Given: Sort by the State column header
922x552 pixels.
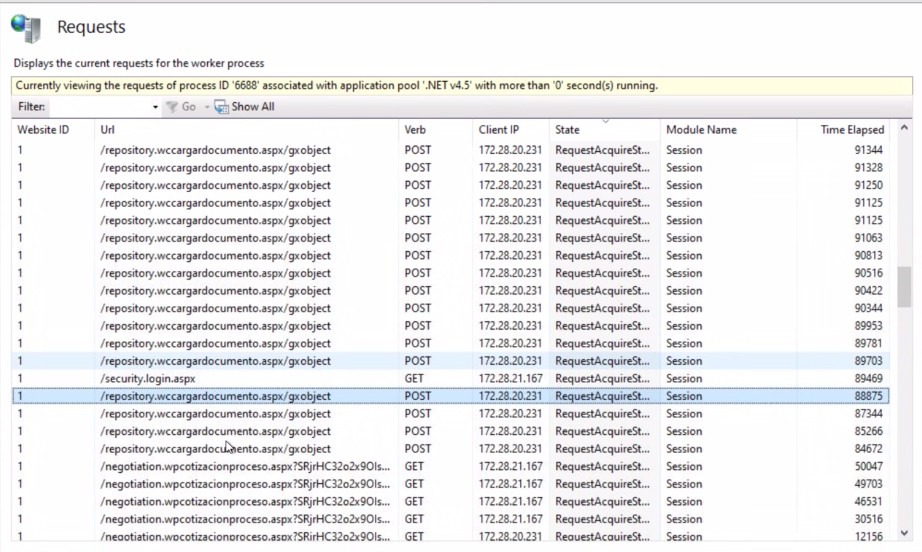Looking at the screenshot, I should tap(567, 130).
